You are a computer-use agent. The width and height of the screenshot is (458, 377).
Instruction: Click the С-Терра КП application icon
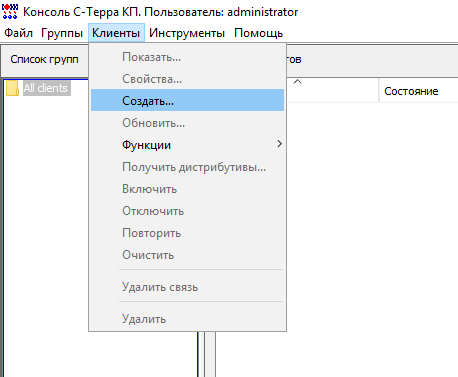coord(10,12)
